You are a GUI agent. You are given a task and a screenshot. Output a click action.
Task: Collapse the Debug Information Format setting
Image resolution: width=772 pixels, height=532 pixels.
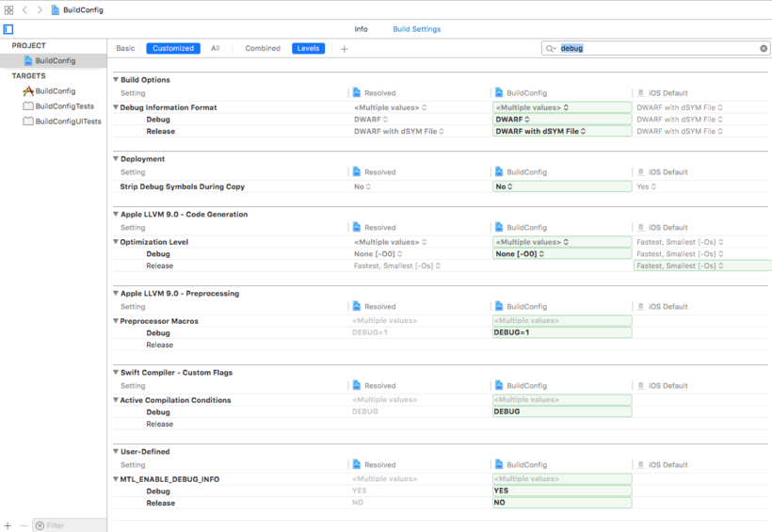click(116, 107)
